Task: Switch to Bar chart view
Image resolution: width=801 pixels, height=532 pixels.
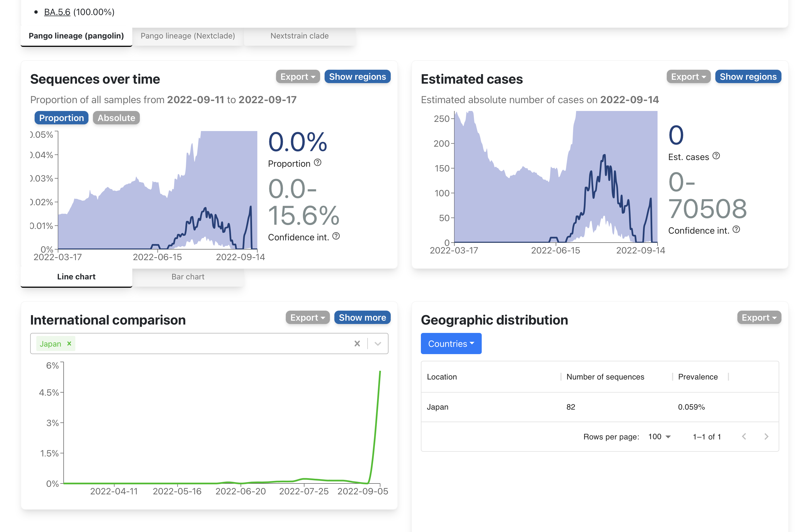Action: tap(188, 277)
